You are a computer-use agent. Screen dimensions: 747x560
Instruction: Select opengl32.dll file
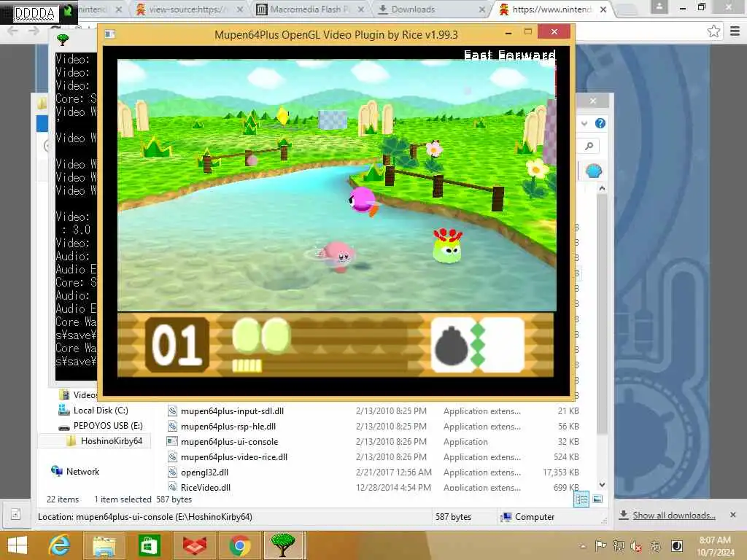(x=204, y=472)
